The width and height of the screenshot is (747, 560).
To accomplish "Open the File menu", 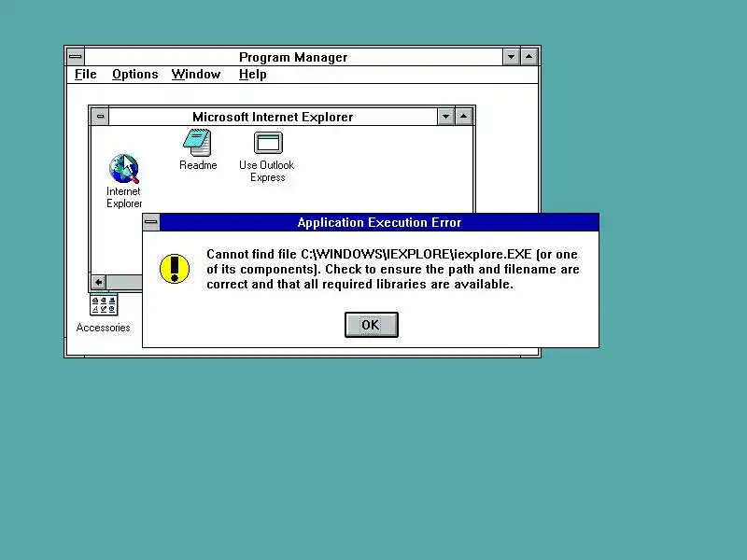I will pyautogui.click(x=86, y=75).
